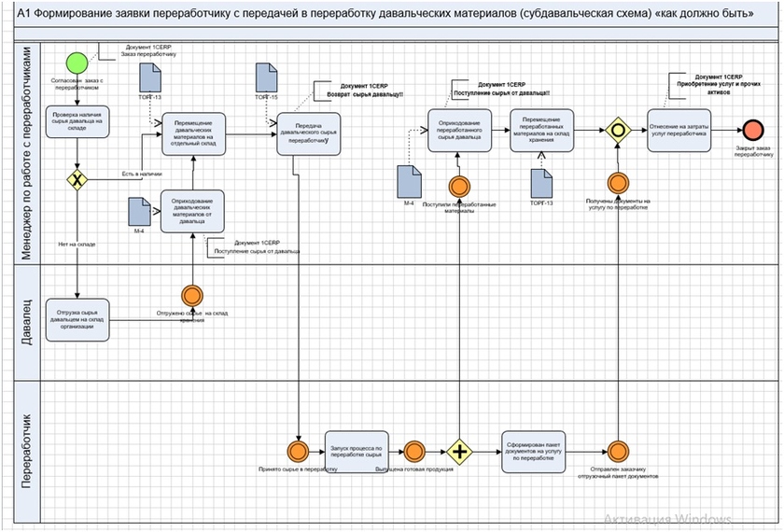Select the 'Запуск процесса по переработке сырья' task
Viewport: 784px width, 532px height.
click(x=356, y=451)
